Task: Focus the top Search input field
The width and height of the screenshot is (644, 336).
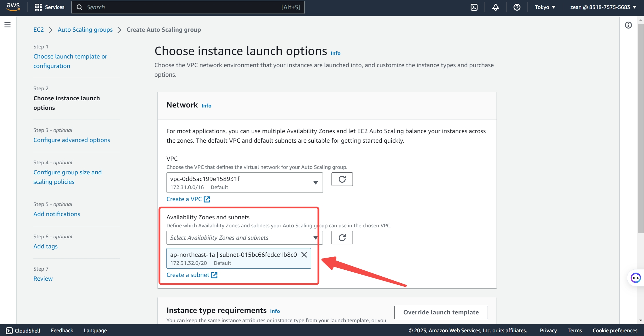Action: [188, 7]
